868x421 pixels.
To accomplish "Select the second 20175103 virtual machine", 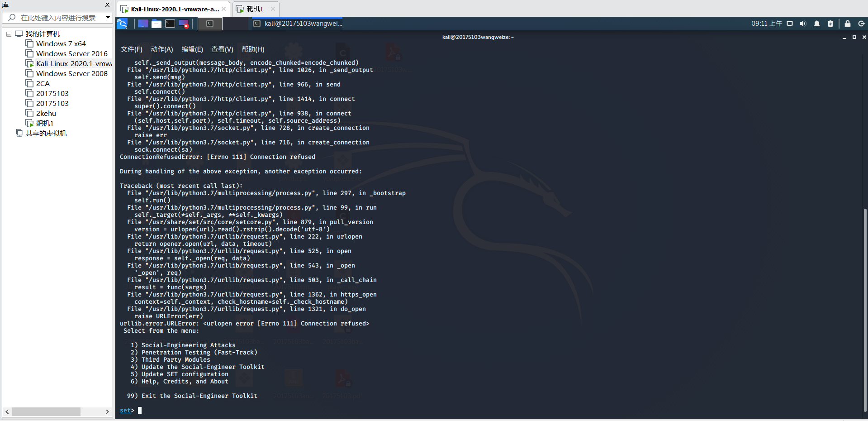I will tap(52, 104).
